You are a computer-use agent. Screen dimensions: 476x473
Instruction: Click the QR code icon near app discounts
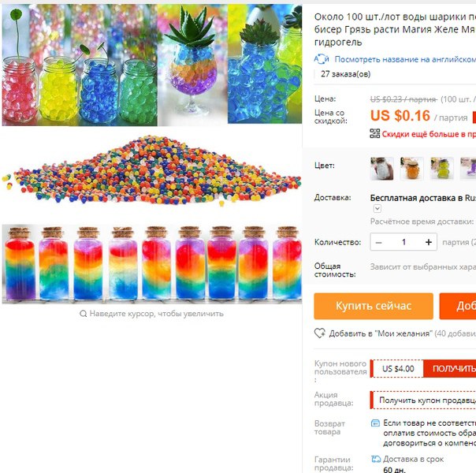click(x=375, y=133)
